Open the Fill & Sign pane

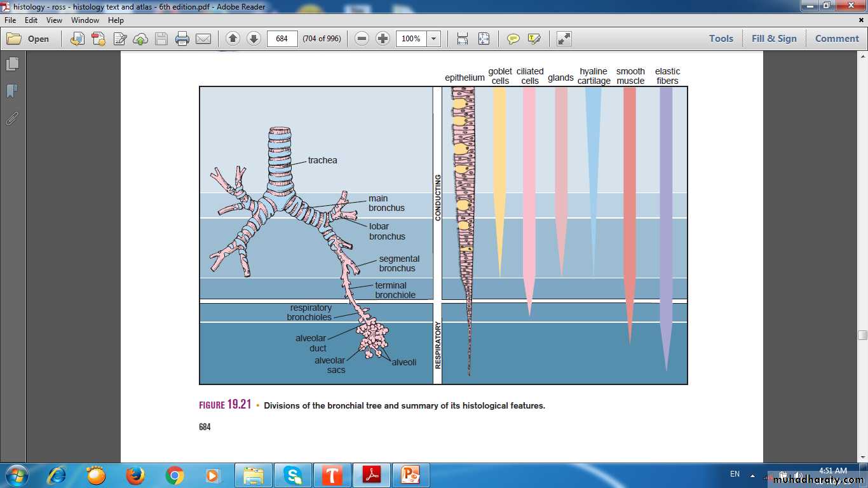773,39
